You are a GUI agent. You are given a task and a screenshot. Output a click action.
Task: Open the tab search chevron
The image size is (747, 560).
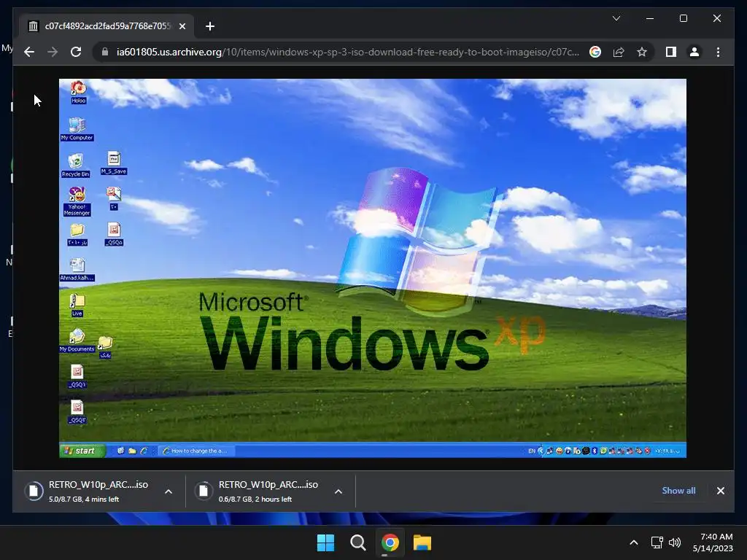tap(616, 18)
